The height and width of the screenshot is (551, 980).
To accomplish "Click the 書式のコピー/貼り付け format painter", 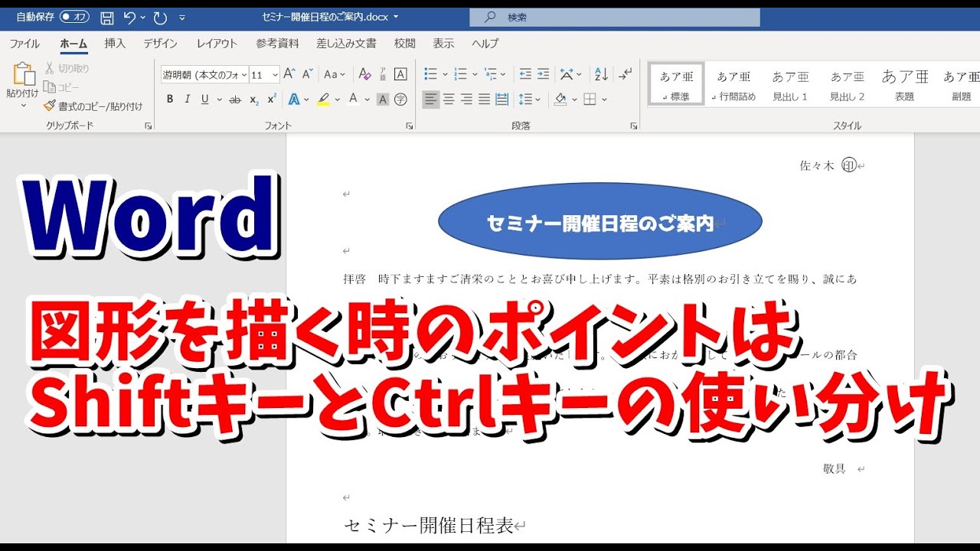I will 93,106.
